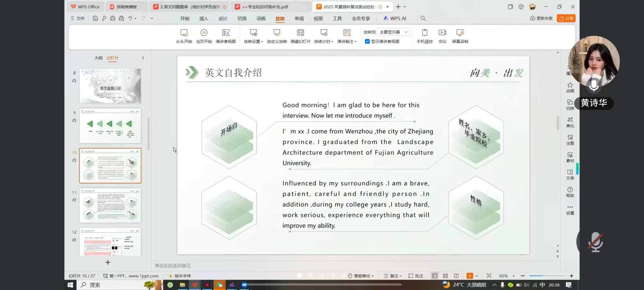Image resolution: width=644 pixels, height=290 pixels.
Task: Open the 会议 meeting tool
Action: (x=442, y=36)
